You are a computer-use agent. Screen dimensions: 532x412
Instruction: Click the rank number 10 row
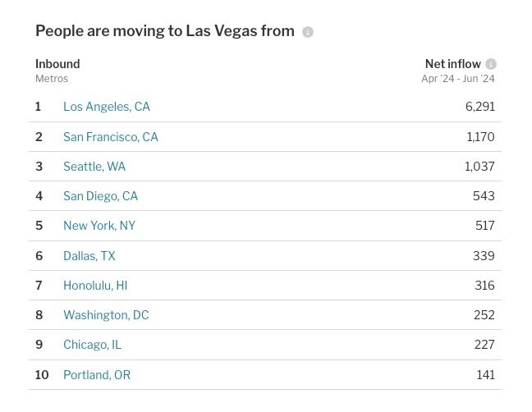[x=265, y=375]
